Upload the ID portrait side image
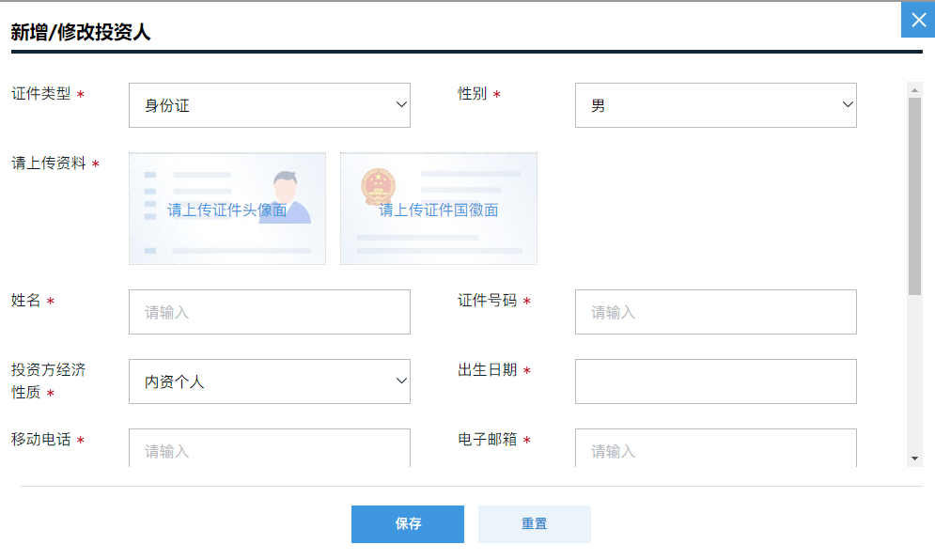 227,209
